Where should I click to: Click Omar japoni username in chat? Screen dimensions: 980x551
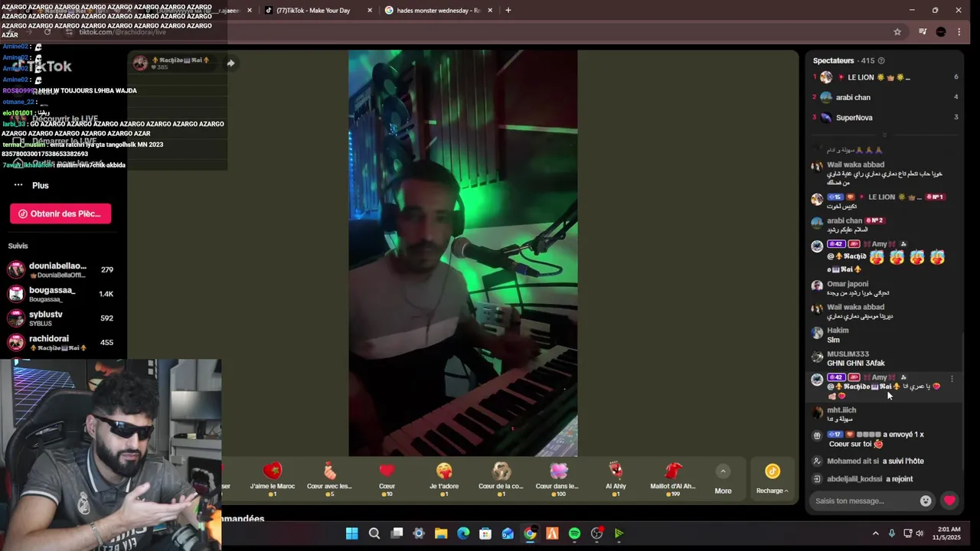point(848,284)
